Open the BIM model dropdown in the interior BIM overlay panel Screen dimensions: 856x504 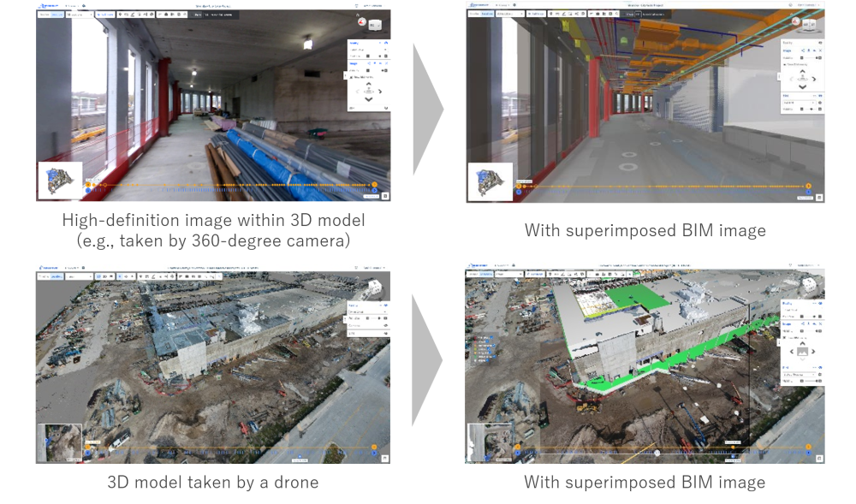click(800, 103)
